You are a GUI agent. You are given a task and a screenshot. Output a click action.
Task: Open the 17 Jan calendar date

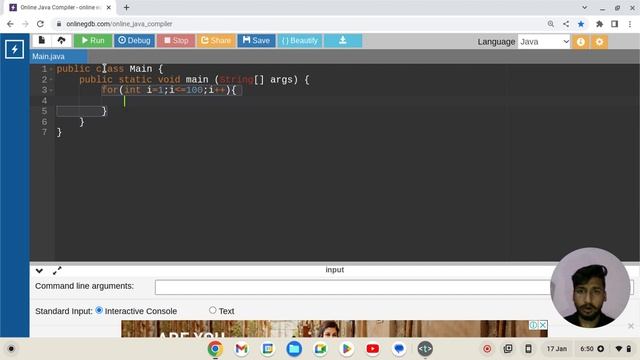[557, 349]
